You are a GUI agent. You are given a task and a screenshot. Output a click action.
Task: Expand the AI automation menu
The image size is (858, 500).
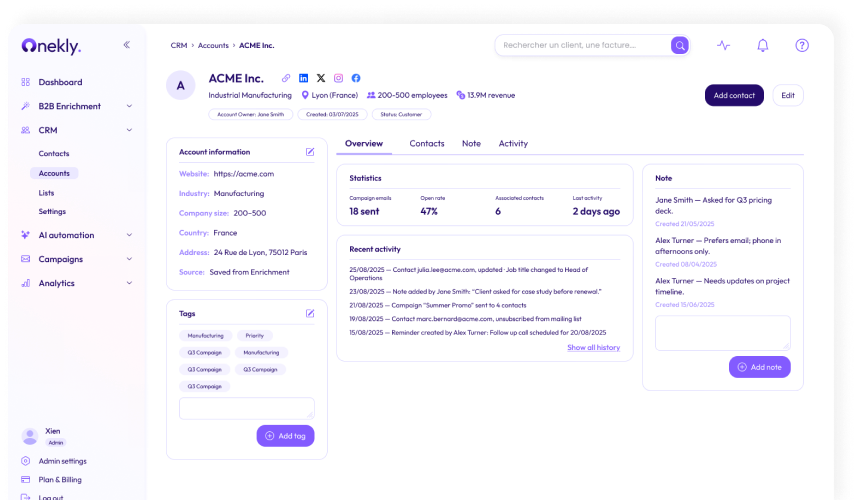(129, 235)
